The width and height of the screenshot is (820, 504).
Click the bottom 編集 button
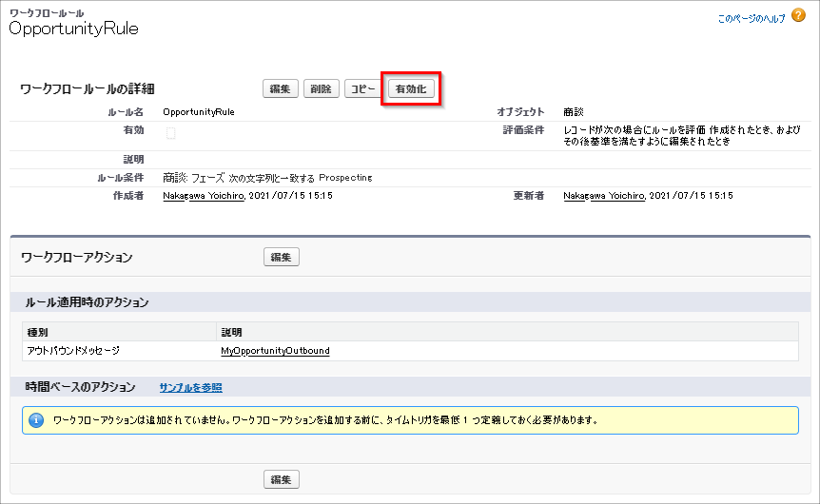pyautogui.click(x=282, y=479)
